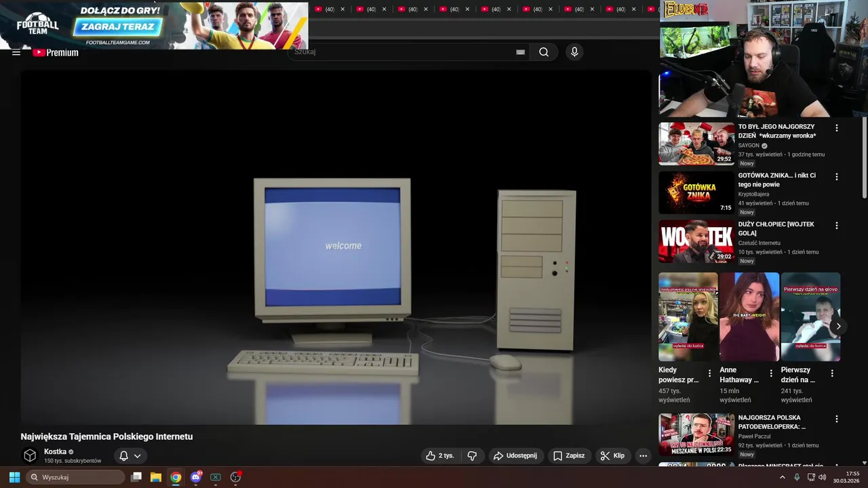The width and height of the screenshot is (868, 488).
Task: Click the Udostępnij share button
Action: (x=515, y=456)
